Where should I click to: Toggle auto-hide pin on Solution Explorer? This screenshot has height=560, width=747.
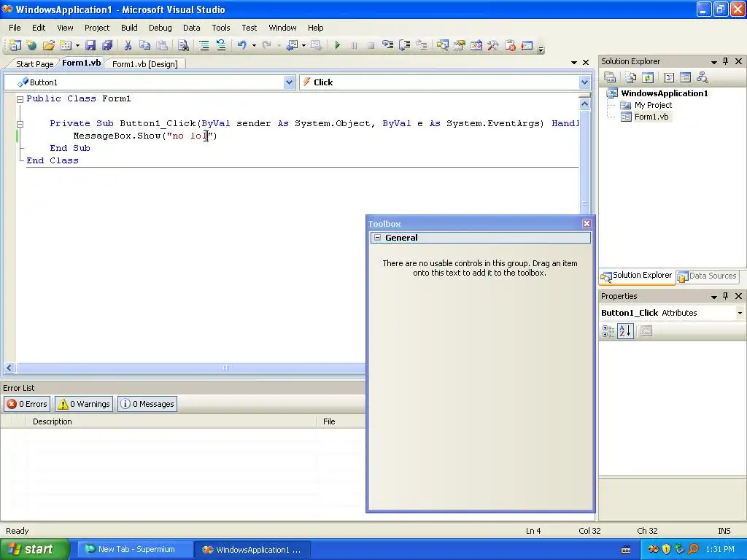tap(726, 61)
